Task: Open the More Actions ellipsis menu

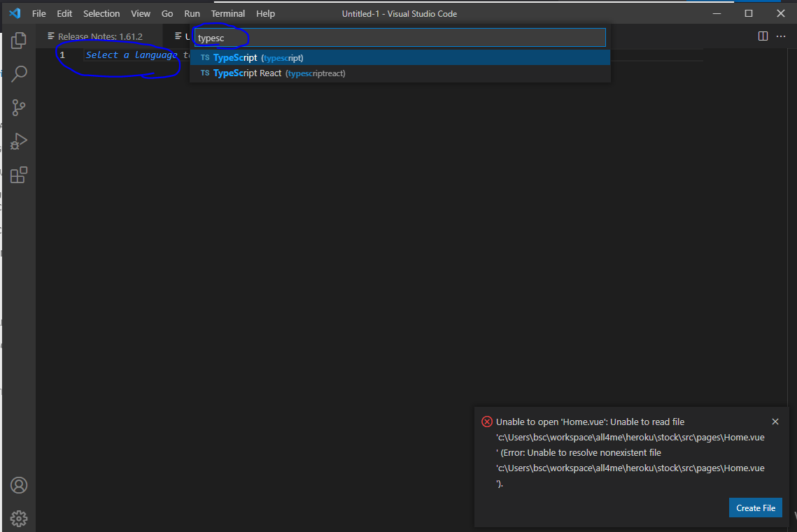Action: click(x=781, y=36)
